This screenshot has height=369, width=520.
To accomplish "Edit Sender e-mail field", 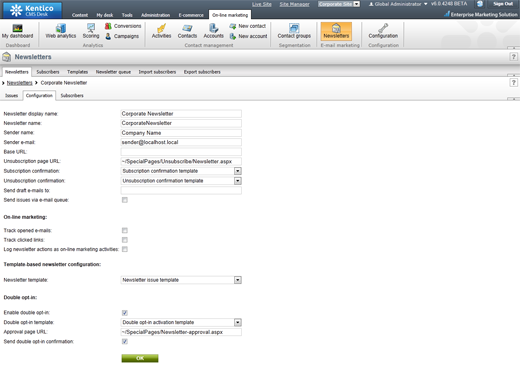I will point(181,142).
